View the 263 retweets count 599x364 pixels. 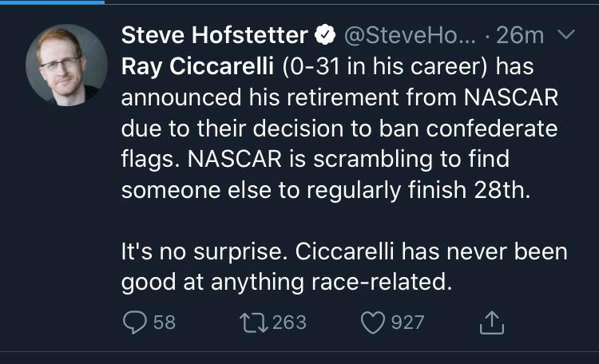(289, 322)
